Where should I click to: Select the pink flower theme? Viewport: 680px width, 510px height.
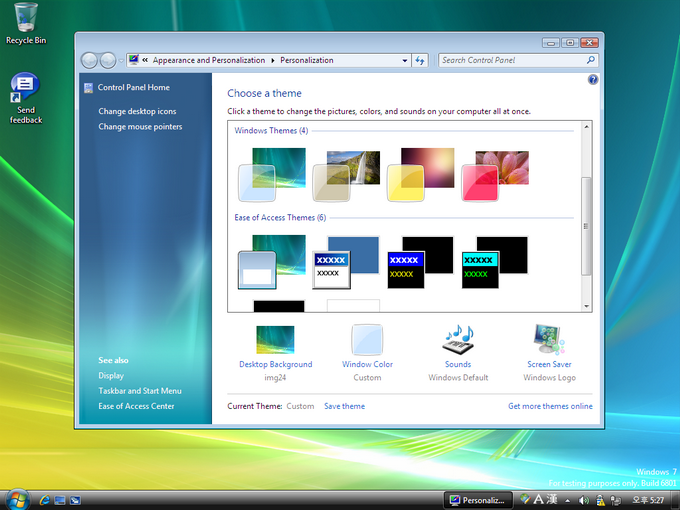495,176
